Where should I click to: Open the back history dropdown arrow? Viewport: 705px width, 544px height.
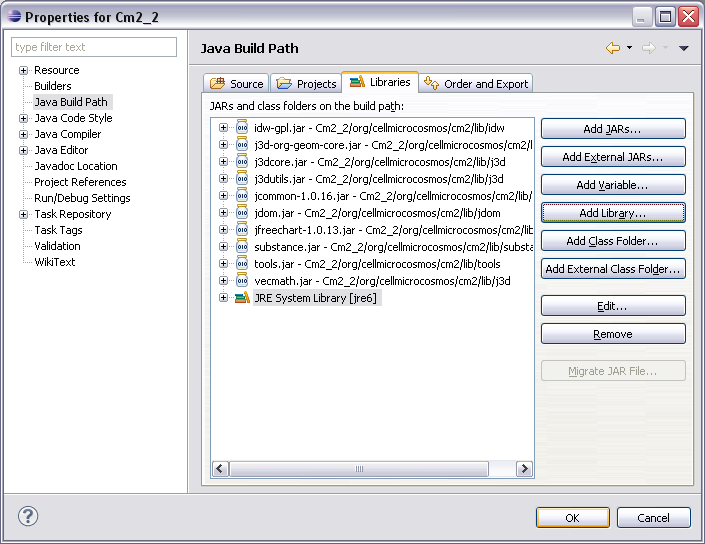point(629,47)
